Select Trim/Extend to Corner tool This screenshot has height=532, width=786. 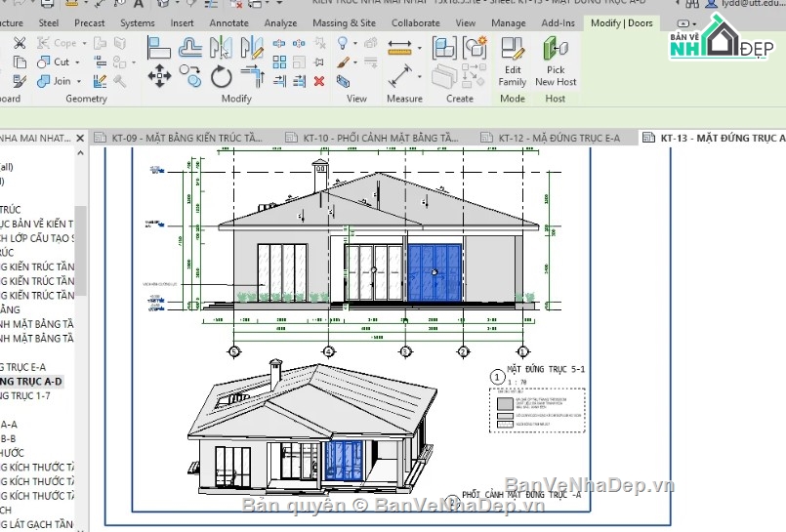[x=252, y=76]
